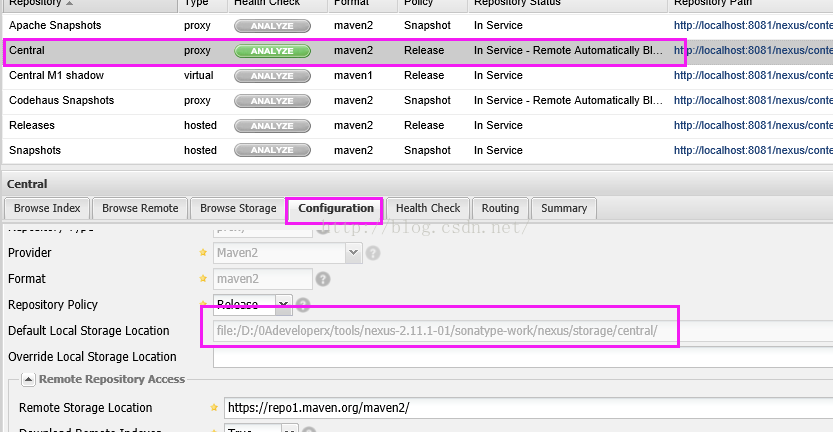
Task: Click the maven1 format cell
Action: click(353, 75)
